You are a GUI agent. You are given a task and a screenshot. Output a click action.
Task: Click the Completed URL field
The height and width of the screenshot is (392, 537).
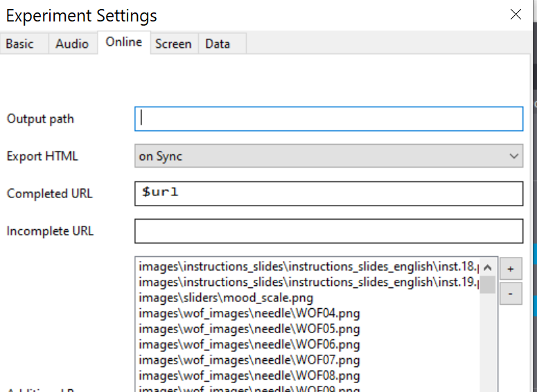(x=328, y=193)
